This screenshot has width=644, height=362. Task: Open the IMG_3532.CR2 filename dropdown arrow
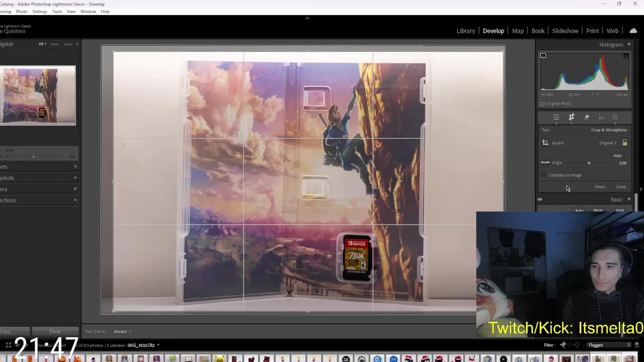tap(158, 345)
